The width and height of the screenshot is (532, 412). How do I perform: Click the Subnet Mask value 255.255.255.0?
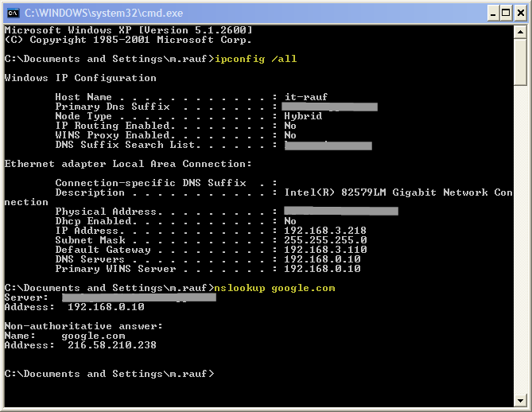[x=325, y=240]
